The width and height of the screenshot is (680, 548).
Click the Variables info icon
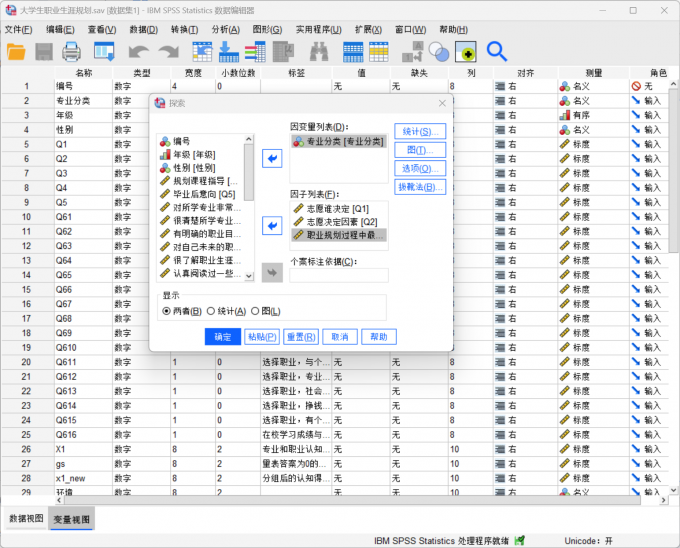[255, 52]
